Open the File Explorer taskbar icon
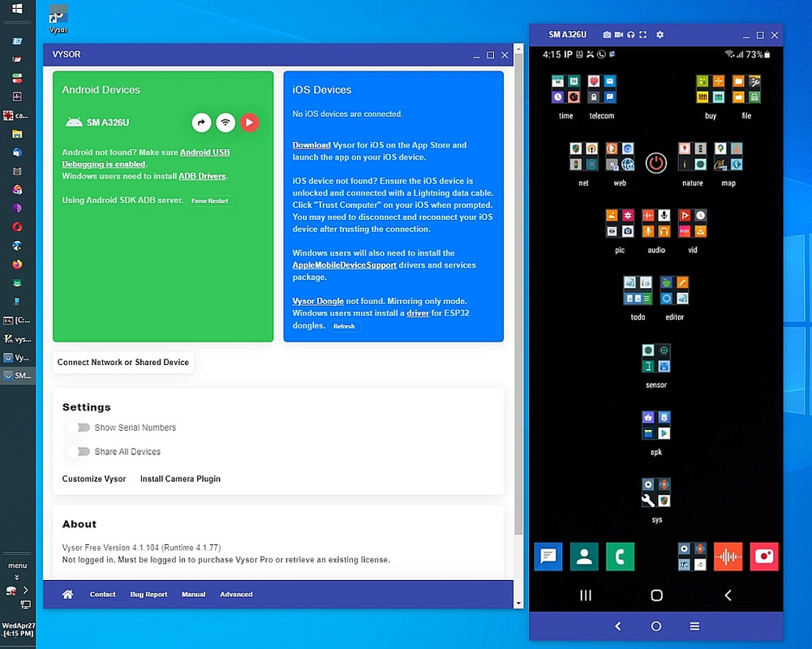 pyautogui.click(x=17, y=134)
